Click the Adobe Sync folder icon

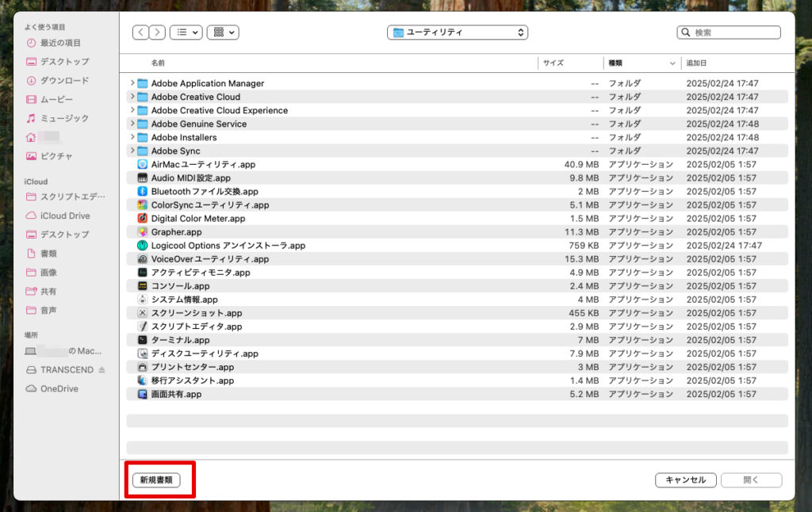143,151
